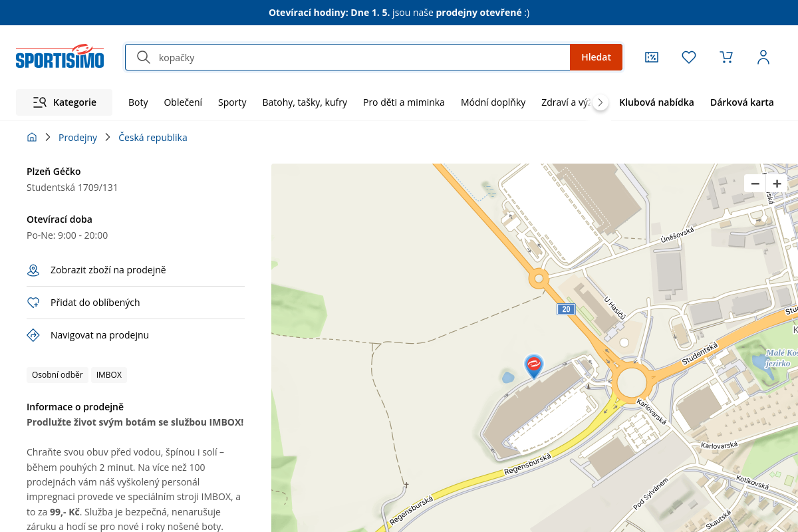Viewport: 798px width, 532px height.
Task: Zoom in the map with plus button
Action: click(777, 184)
